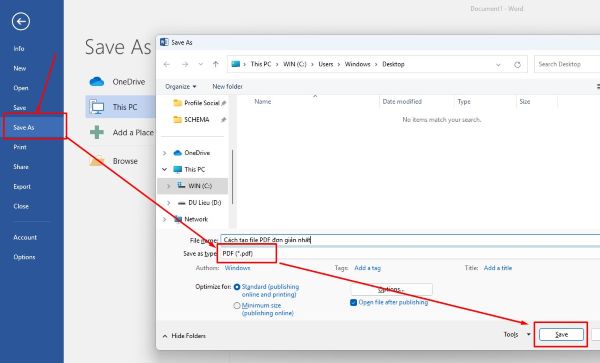
Task: Sort files by Size column
Action: point(525,102)
